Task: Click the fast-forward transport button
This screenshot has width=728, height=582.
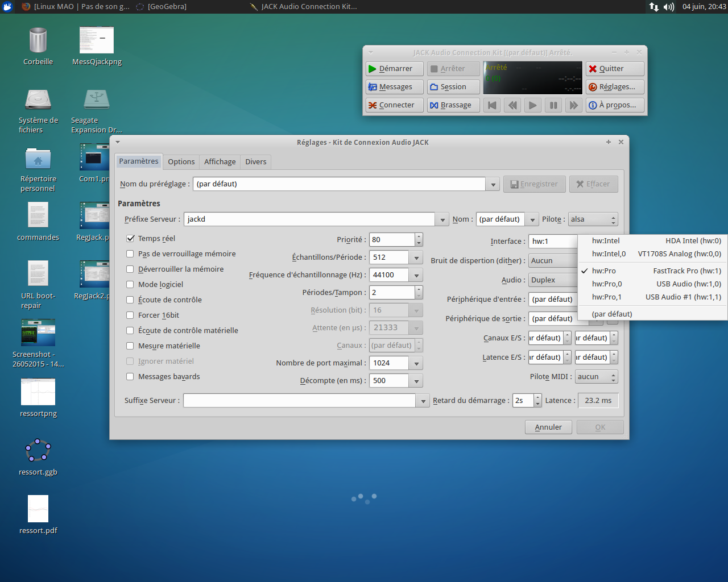Action: (x=573, y=105)
